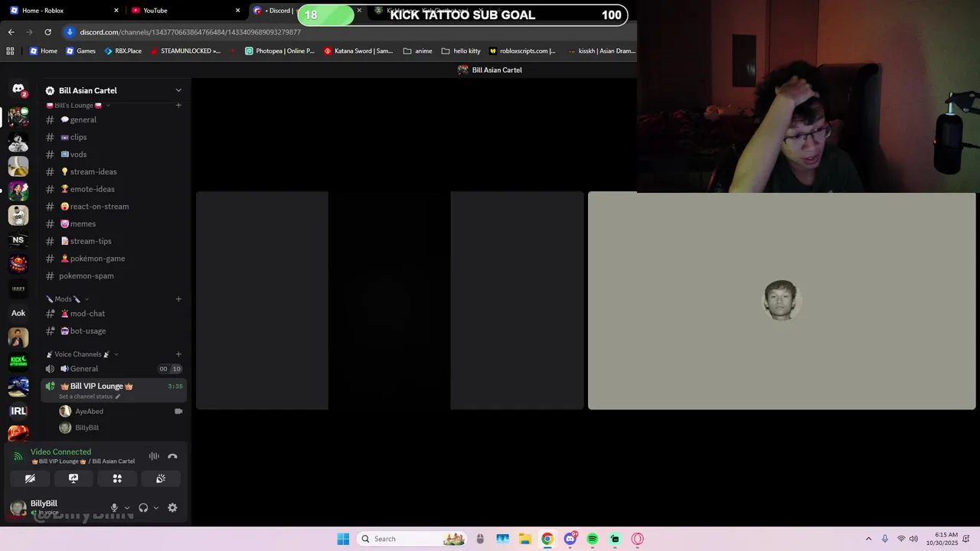Image resolution: width=980 pixels, height=551 pixels.
Task: Join the General voice channel
Action: click(x=113, y=369)
